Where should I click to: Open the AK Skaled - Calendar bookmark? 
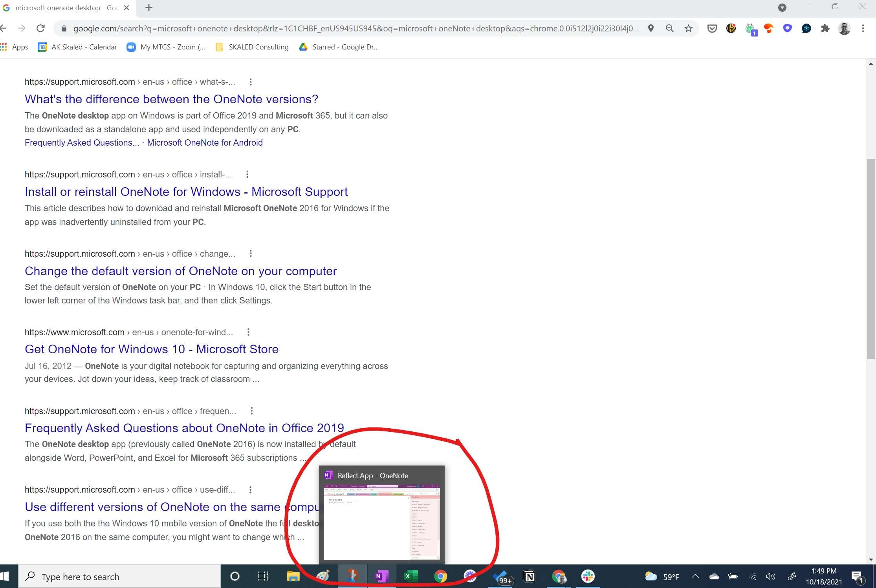pyautogui.click(x=77, y=47)
